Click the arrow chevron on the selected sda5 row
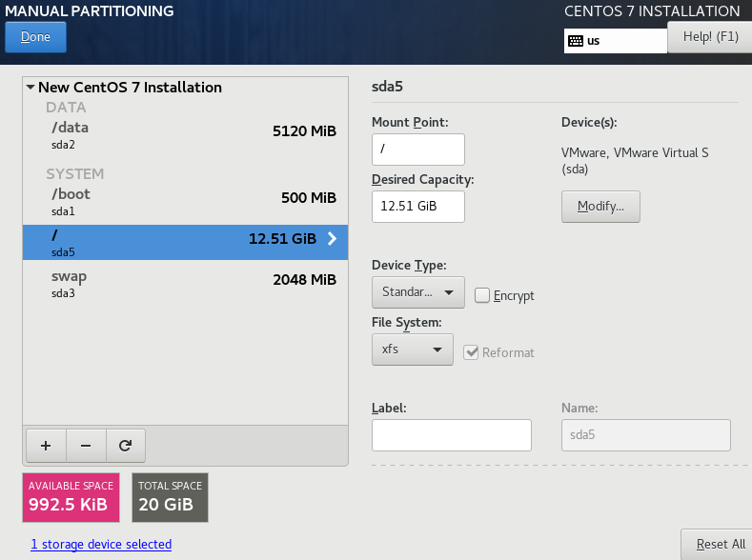752x560 pixels. [x=332, y=238]
